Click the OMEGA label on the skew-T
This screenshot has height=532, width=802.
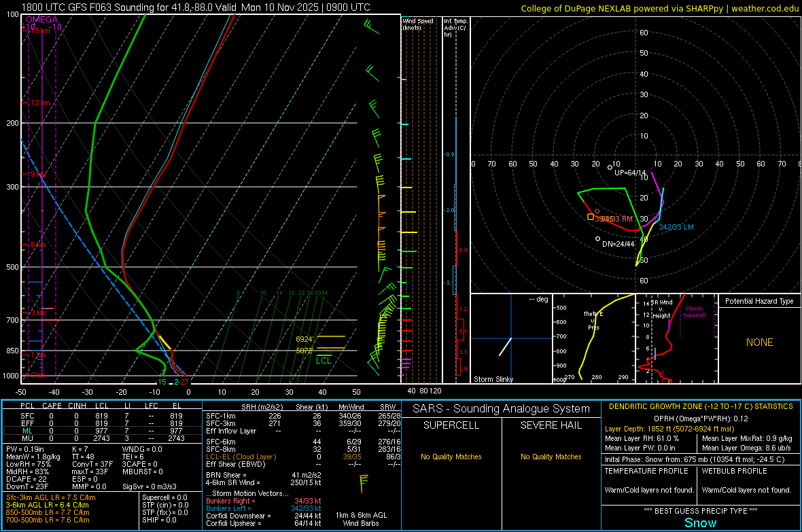click(42, 20)
